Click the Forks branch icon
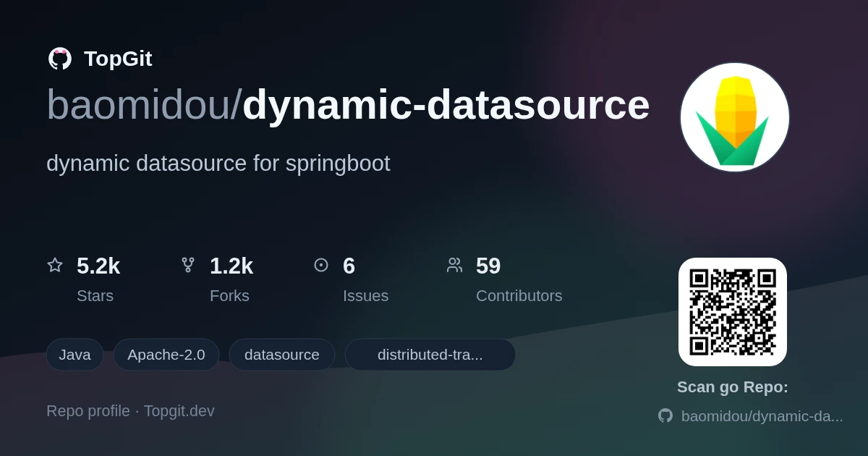 click(x=188, y=265)
